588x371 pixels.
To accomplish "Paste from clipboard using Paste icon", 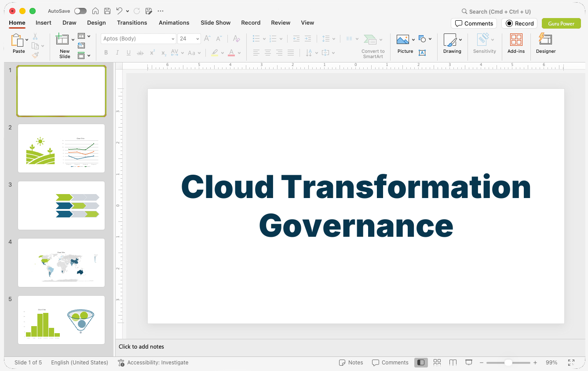I will 17,40.
